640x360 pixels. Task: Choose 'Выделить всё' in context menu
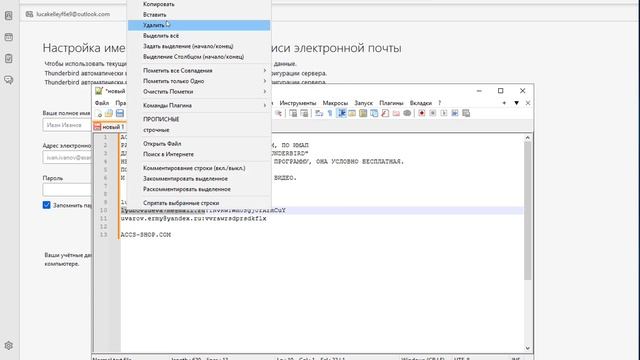pyautogui.click(x=199, y=36)
